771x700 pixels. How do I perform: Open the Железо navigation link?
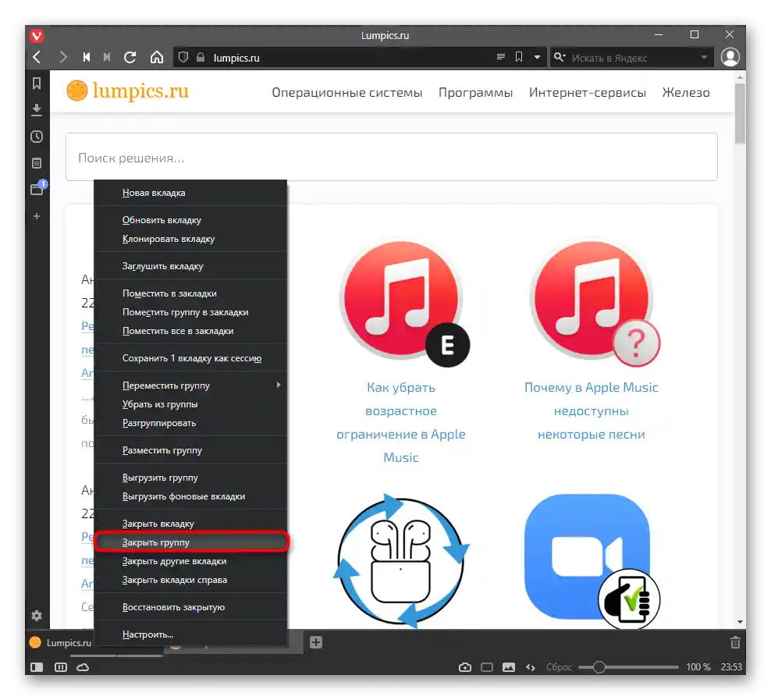click(686, 92)
